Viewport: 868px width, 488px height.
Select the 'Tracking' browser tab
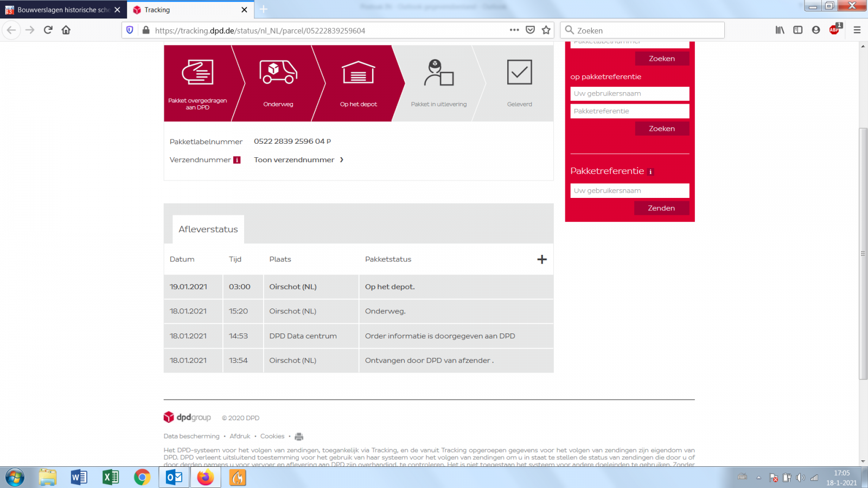coord(190,10)
